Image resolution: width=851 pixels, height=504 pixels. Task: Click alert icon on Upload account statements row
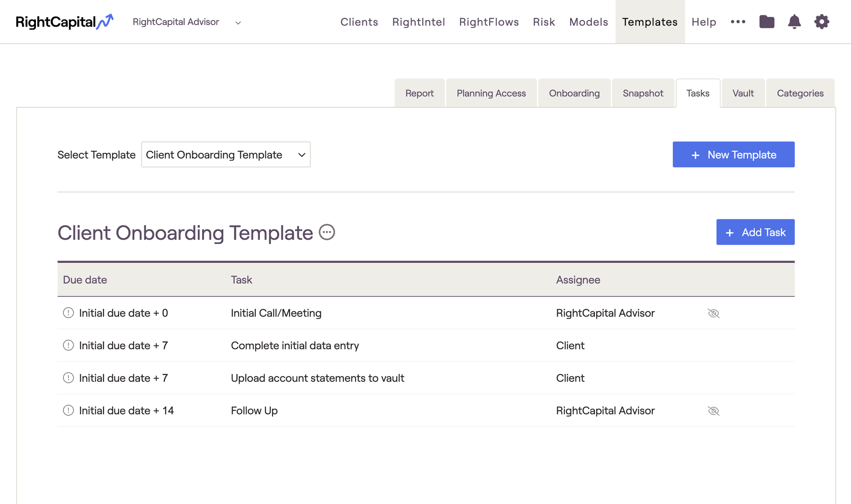point(68,378)
